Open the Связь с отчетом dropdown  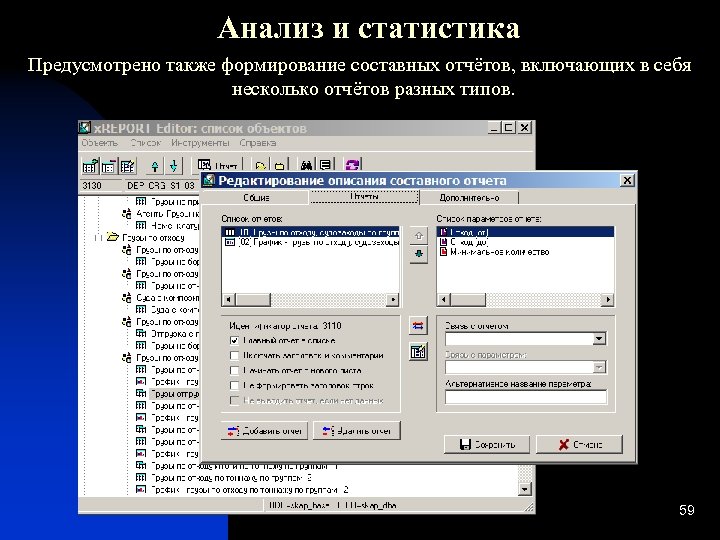[x=599, y=339]
